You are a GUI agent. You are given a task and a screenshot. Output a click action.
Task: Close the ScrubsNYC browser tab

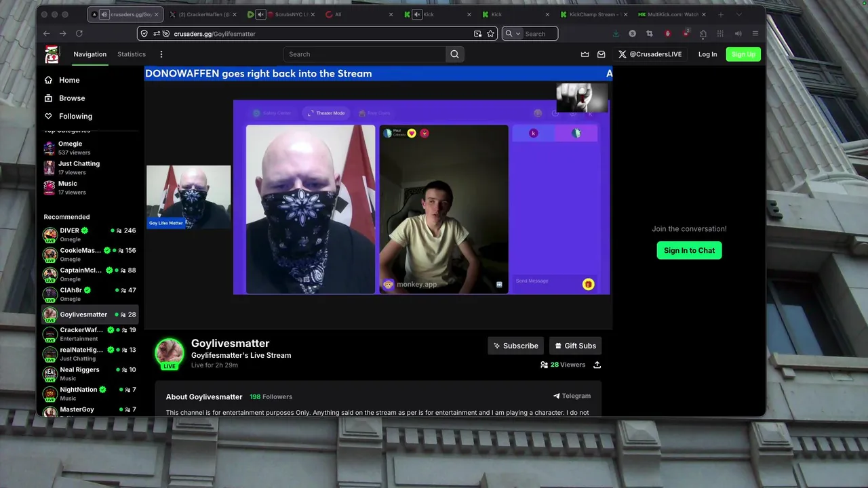pyautogui.click(x=312, y=14)
